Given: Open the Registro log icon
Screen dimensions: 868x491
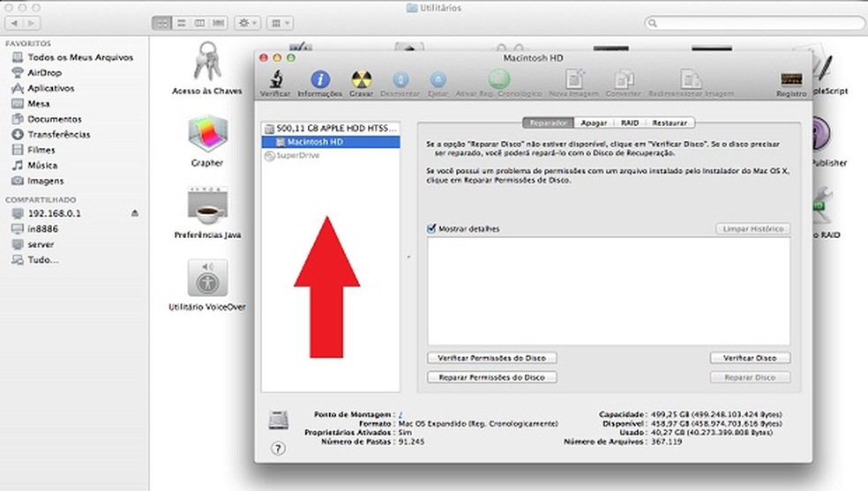Looking at the screenshot, I should click(791, 80).
